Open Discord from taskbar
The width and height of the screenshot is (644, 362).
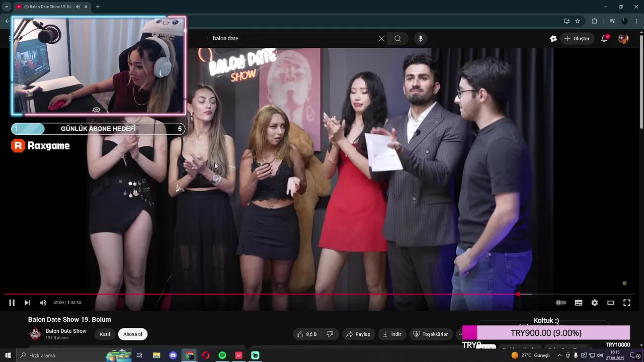[x=173, y=355]
